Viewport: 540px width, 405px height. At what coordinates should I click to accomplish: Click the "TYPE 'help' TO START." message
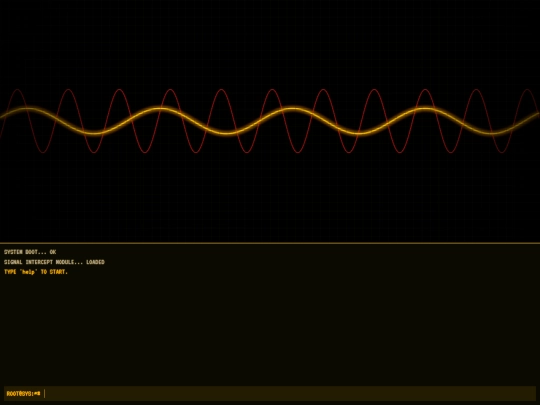click(36, 272)
